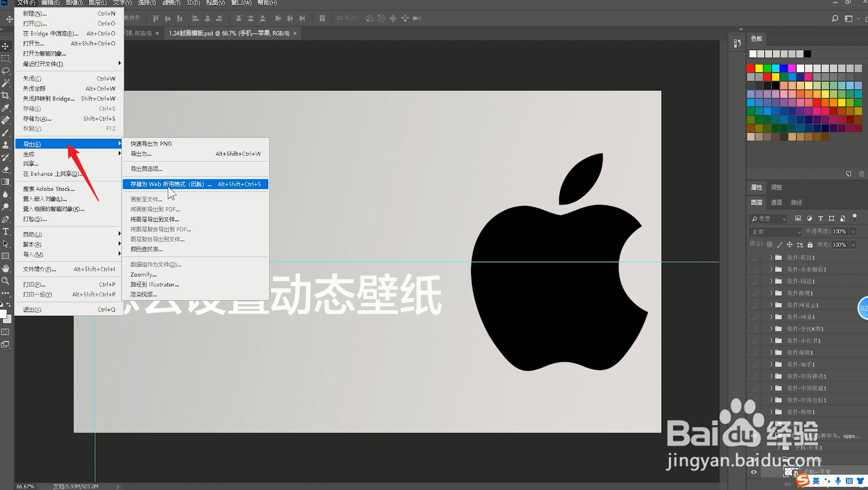Select the Brush tool
The image size is (868, 490).
point(5,133)
